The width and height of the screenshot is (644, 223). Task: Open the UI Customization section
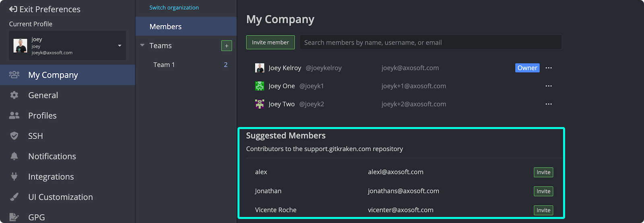click(60, 197)
